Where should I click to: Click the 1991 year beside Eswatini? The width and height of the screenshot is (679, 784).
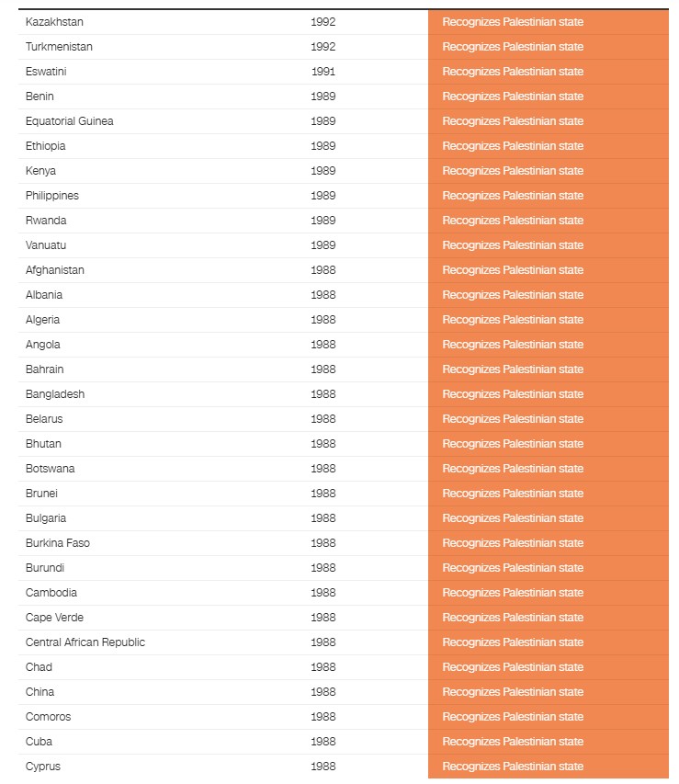click(x=323, y=72)
